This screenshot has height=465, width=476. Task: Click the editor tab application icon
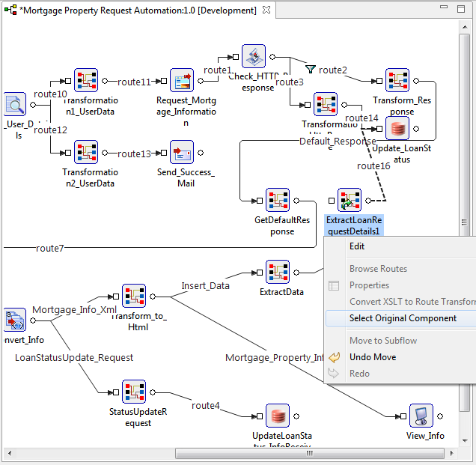coord(10,10)
